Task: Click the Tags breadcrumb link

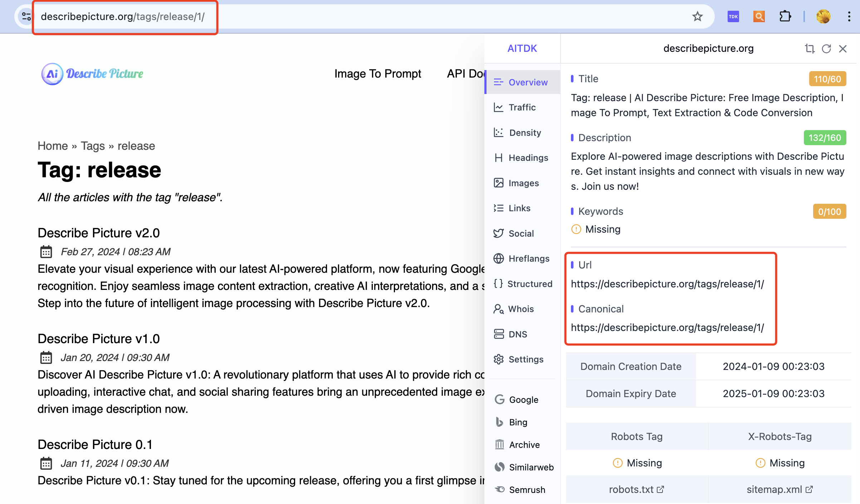Action: point(93,146)
